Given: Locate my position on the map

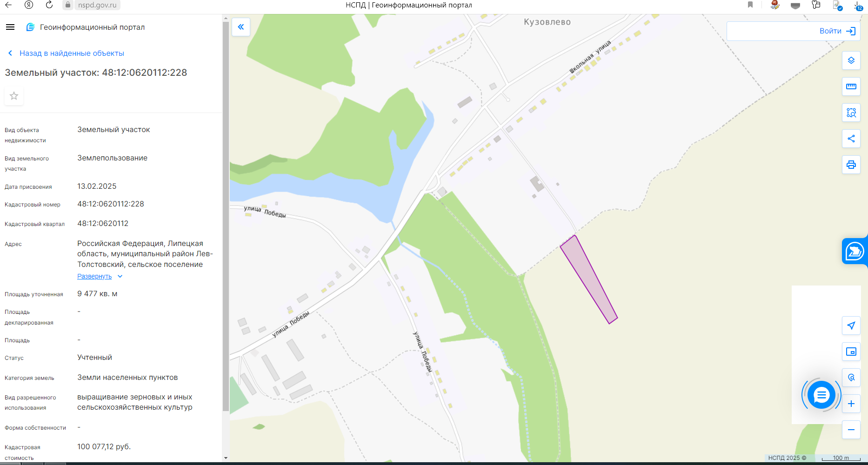Looking at the screenshot, I should tap(851, 325).
